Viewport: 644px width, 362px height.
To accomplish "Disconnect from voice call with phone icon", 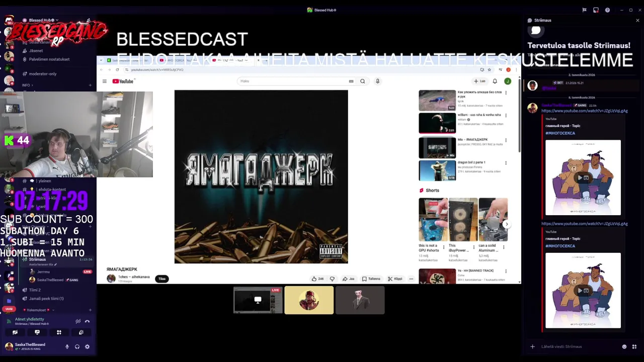I will pos(87,321).
